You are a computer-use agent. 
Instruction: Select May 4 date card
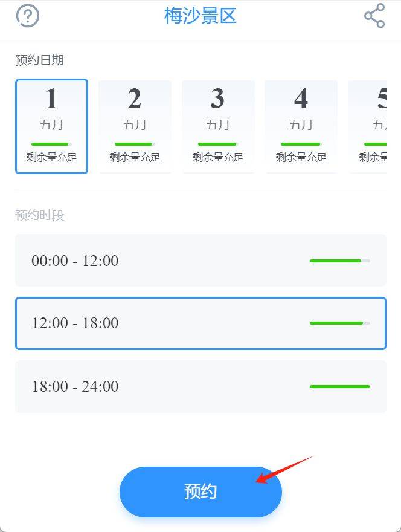[301, 126]
